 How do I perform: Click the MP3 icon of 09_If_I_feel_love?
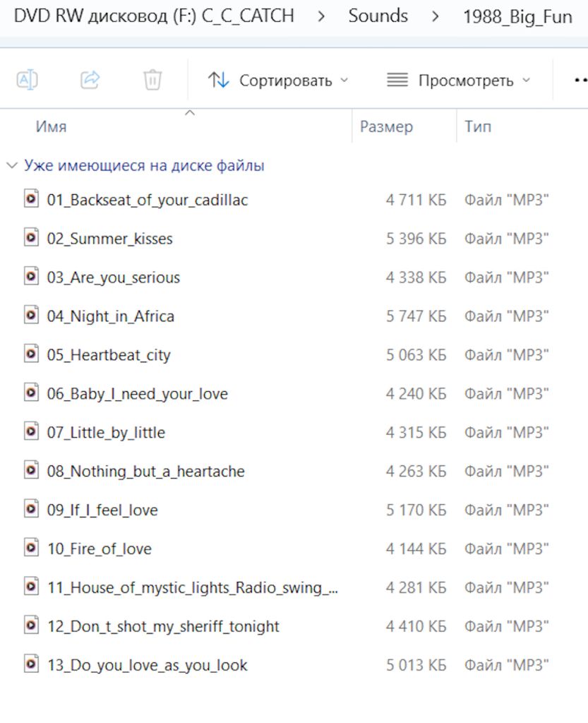click(x=31, y=509)
